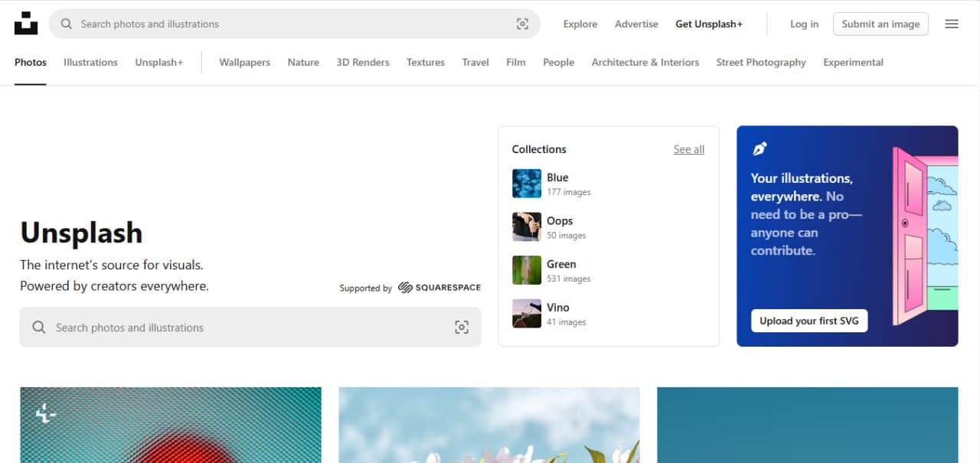
Task: Click the Supported by label
Action: click(366, 289)
